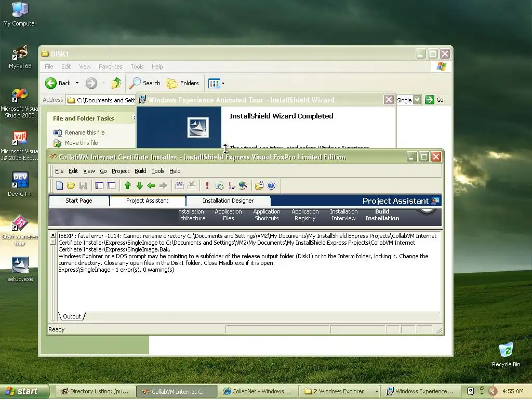Click Rename this file link
532x399 pixels.
tap(85, 132)
